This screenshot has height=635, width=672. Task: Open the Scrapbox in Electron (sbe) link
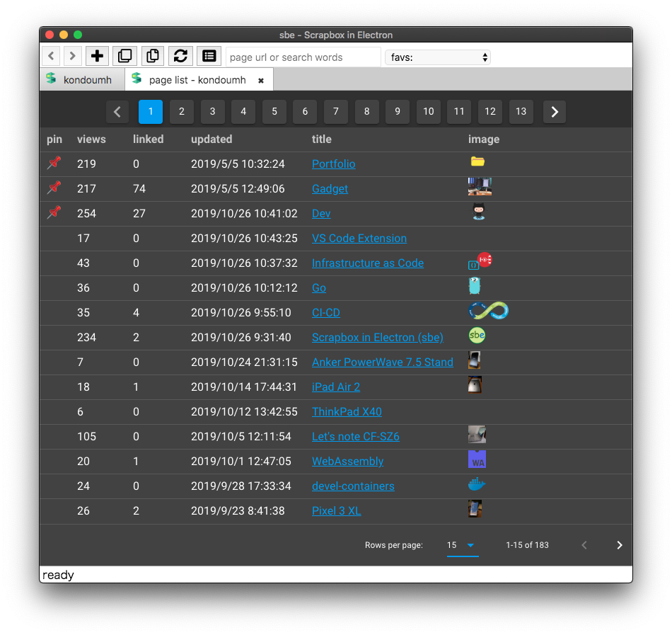pos(377,337)
